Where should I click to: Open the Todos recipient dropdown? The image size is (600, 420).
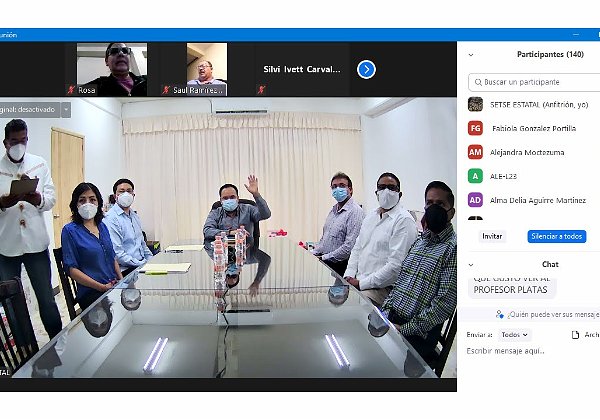pos(514,335)
